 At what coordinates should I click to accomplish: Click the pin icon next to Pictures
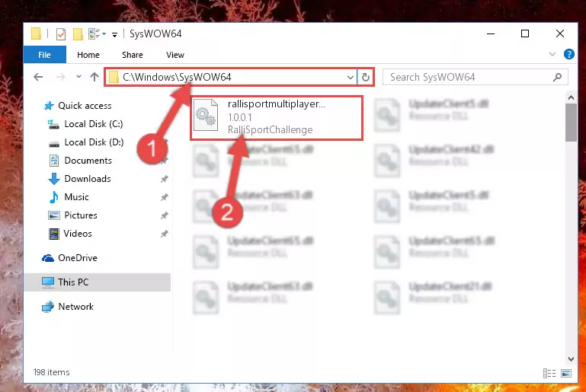[164, 215]
